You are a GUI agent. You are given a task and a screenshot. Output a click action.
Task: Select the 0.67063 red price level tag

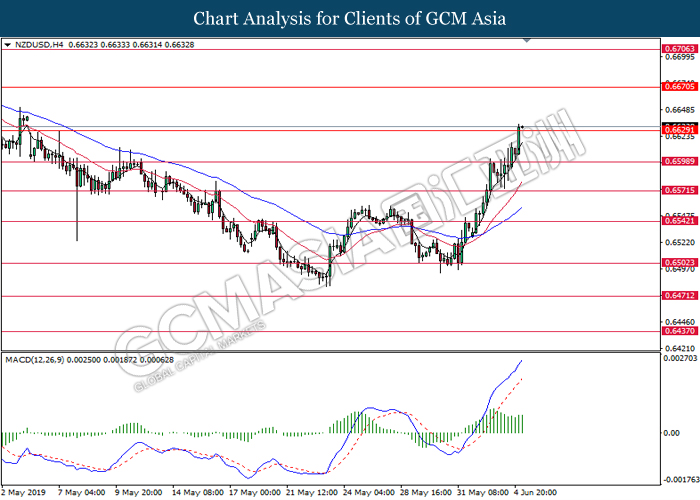pyautogui.click(x=677, y=47)
